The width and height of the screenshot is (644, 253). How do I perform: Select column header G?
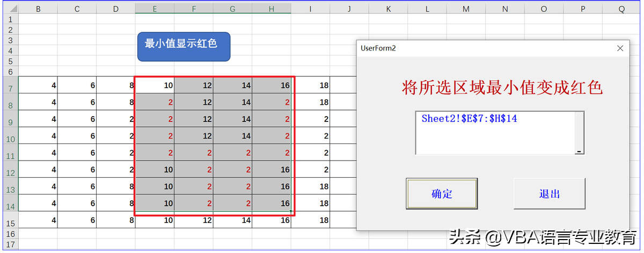[232, 9]
